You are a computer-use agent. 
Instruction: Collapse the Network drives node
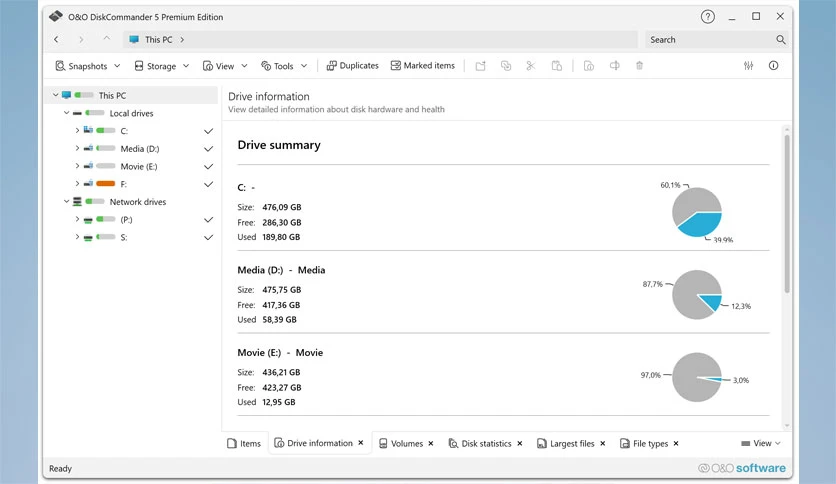point(67,201)
